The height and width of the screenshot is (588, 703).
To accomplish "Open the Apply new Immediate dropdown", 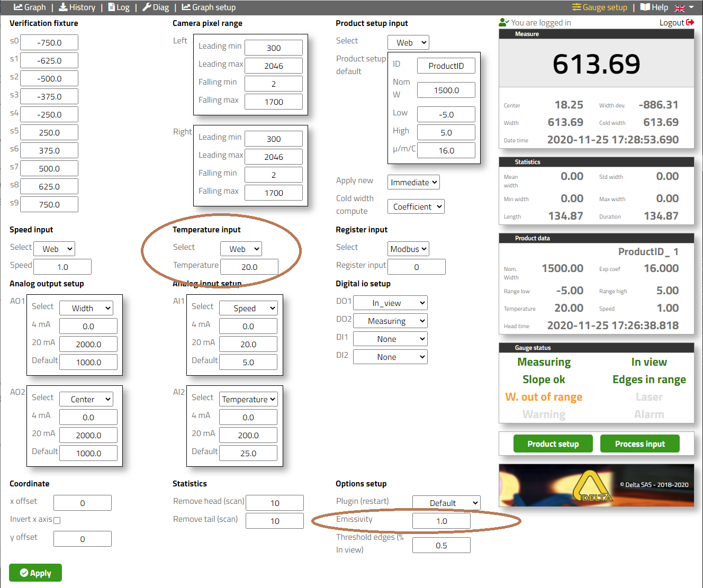I will 413,183.
